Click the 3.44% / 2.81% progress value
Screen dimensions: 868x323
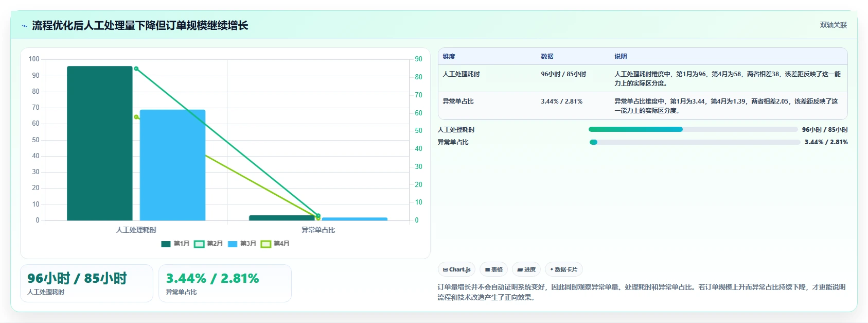826,142
